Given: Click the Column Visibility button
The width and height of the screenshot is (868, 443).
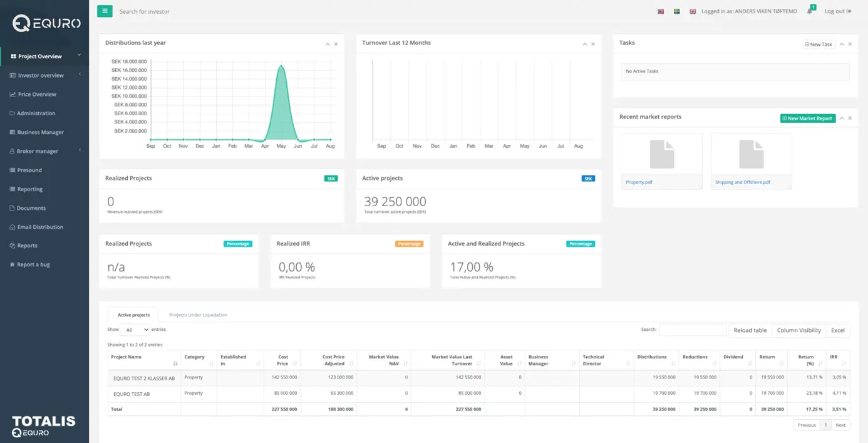Looking at the screenshot, I should (x=798, y=330).
